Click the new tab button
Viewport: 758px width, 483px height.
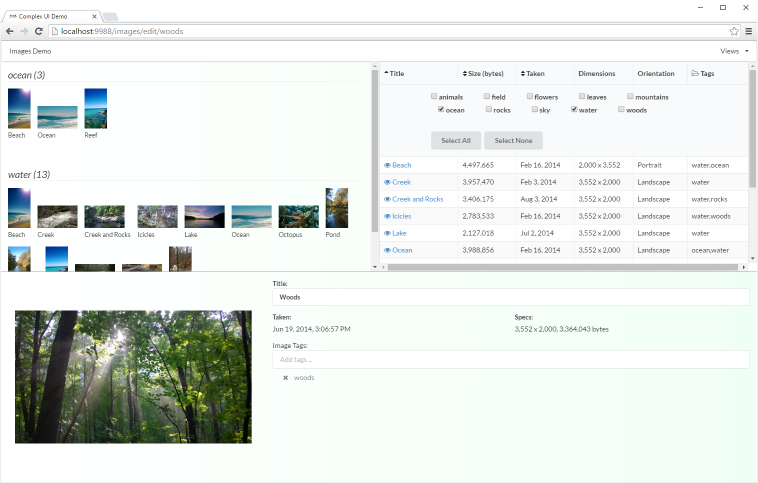[x=111, y=17]
